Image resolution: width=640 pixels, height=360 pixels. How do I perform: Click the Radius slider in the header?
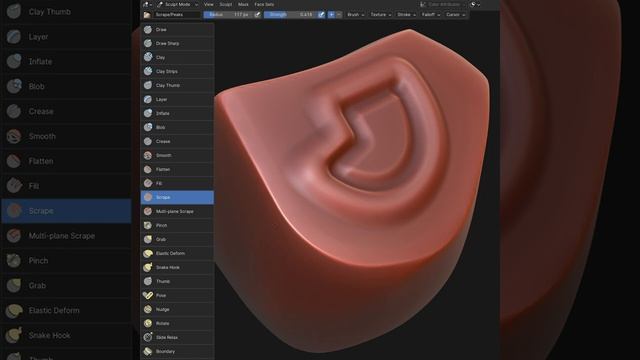tap(228, 15)
